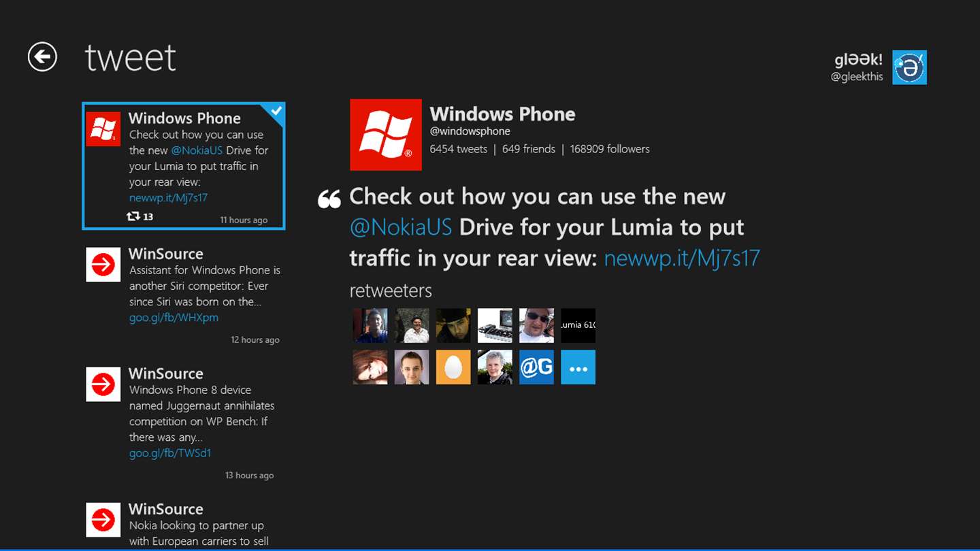The height and width of the screenshot is (551, 980).
Task: Open large Windows Phone profile picture
Action: tap(386, 135)
